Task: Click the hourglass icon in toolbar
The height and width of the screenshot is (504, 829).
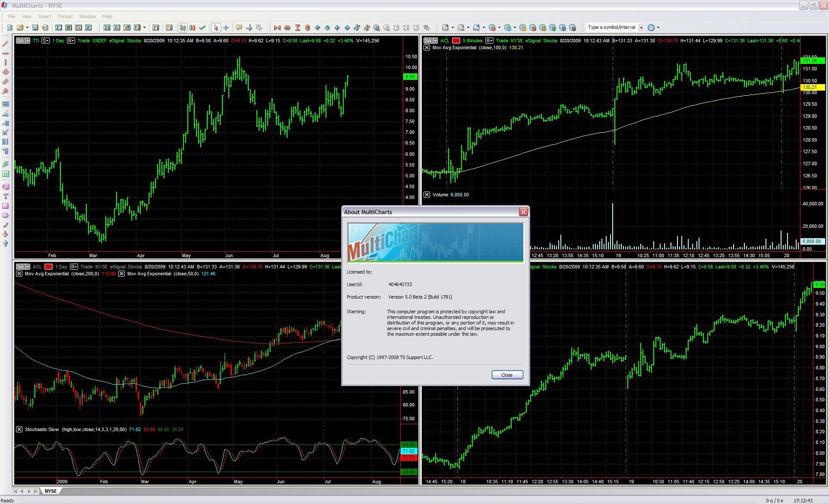Action: [x=297, y=28]
